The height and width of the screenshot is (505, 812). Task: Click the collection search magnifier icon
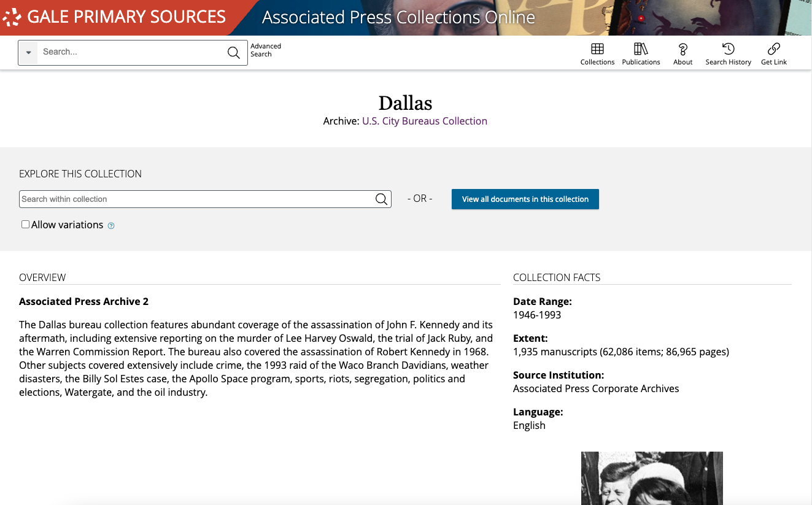click(381, 199)
